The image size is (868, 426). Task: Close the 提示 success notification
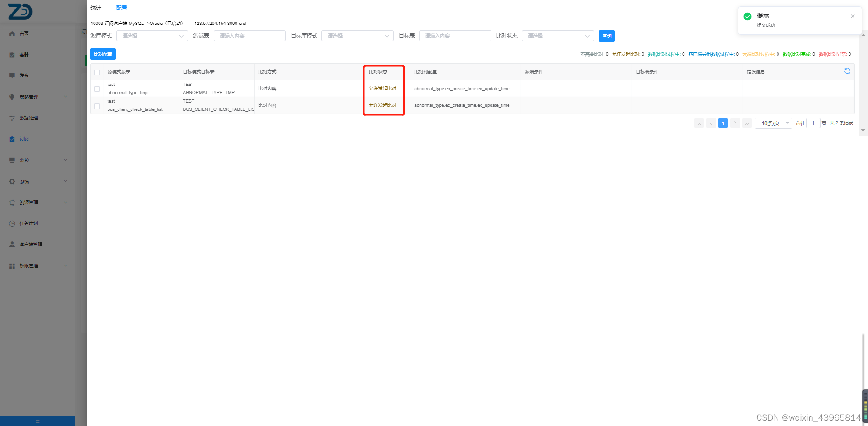[x=853, y=16]
